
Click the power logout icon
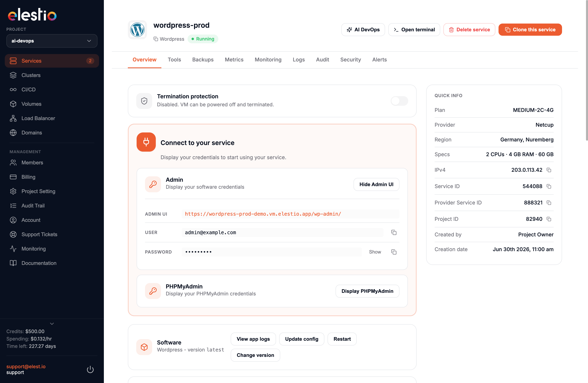pos(90,369)
